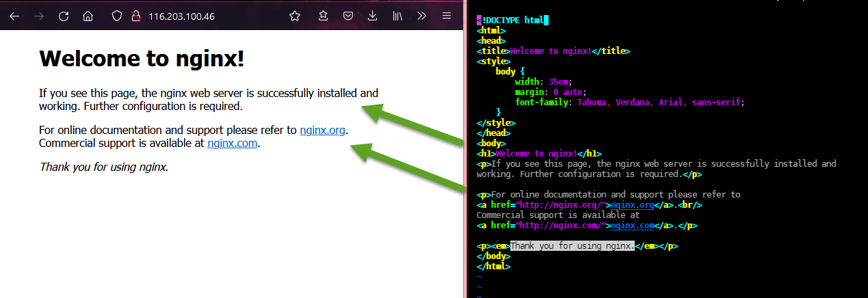Reload the nginx welcome page
This screenshot has width=868, height=298.
(64, 16)
